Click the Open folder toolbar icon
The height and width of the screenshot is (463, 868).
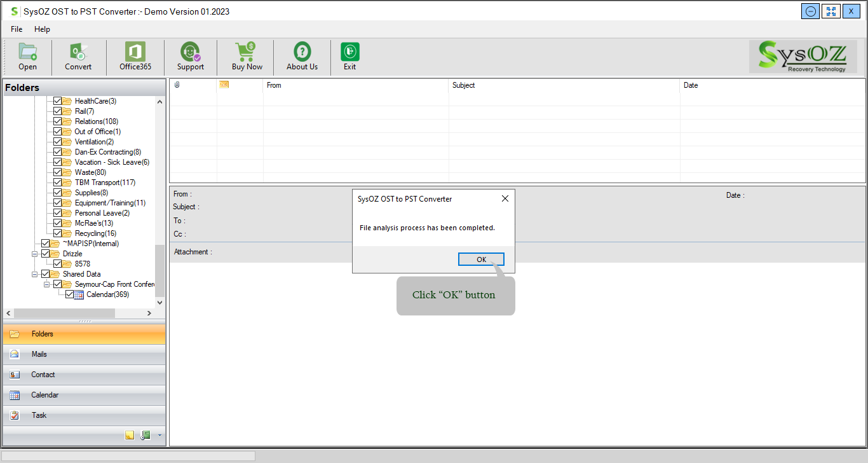27,52
